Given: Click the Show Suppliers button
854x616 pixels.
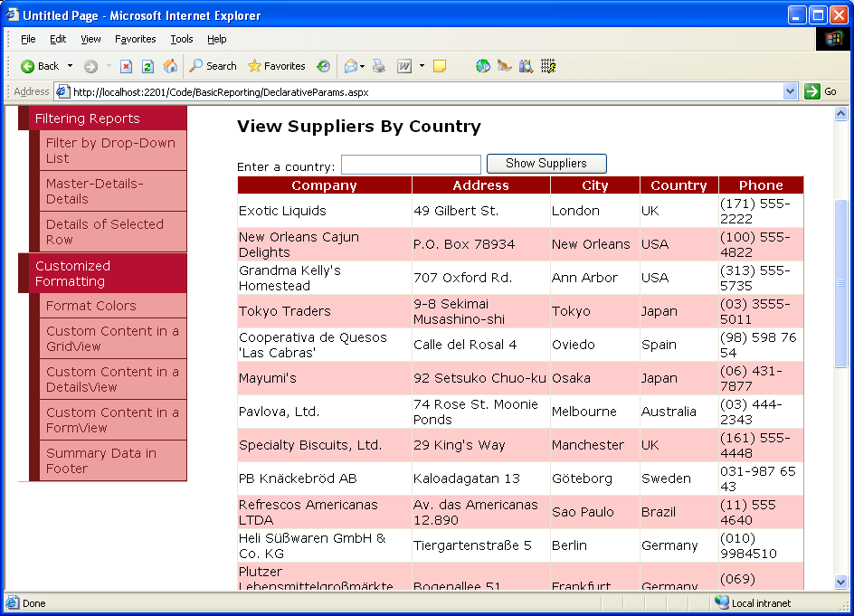Looking at the screenshot, I should click(x=546, y=164).
